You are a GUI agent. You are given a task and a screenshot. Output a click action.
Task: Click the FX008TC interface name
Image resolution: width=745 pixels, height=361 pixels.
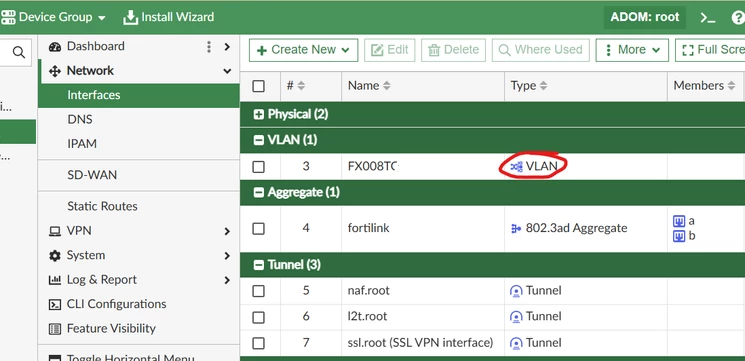tap(373, 167)
